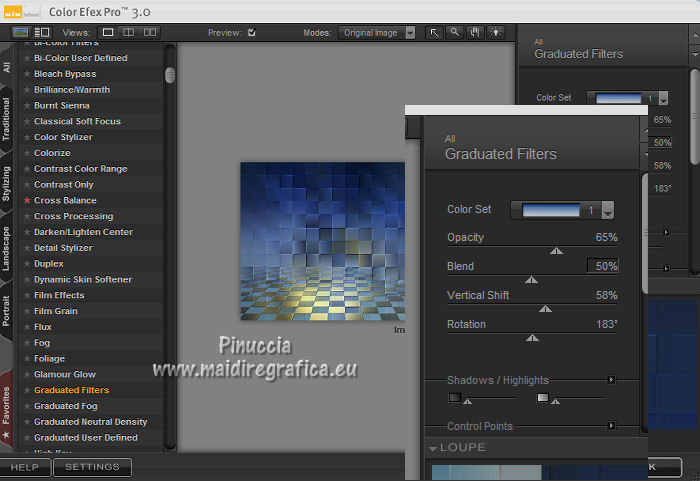This screenshot has height=481, width=700.
Task: Mark Cross Balance star as favorite
Action: coord(27,201)
